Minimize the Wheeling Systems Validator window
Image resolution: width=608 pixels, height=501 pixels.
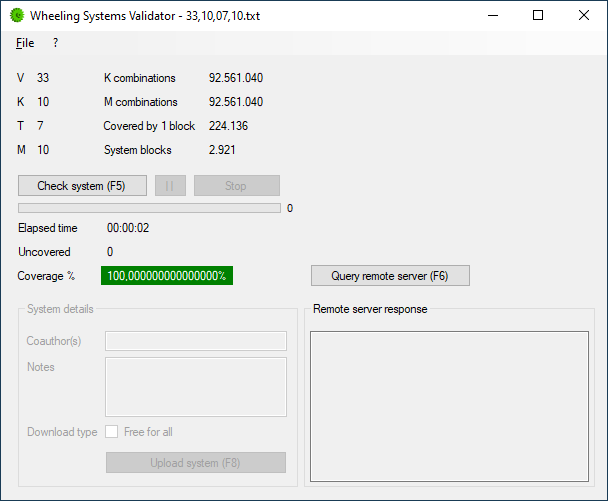coord(493,16)
